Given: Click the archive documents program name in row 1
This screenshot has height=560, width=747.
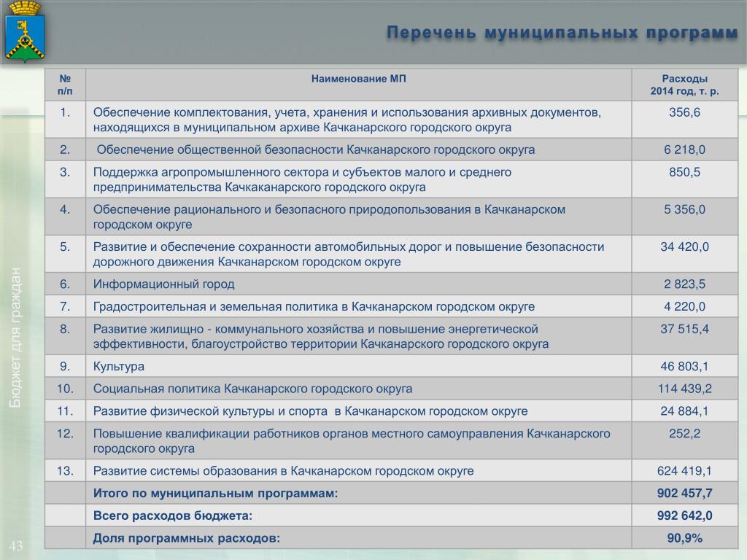Looking at the screenshot, I should (x=347, y=120).
